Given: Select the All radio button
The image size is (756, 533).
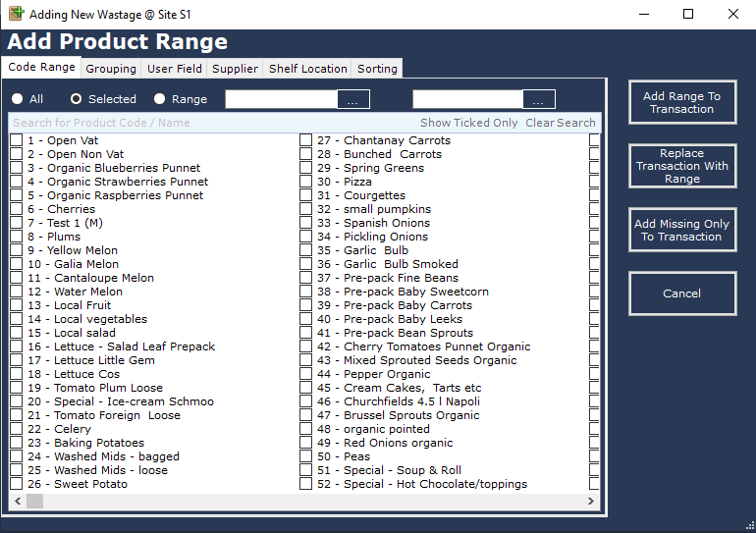Looking at the screenshot, I should click(18, 99).
